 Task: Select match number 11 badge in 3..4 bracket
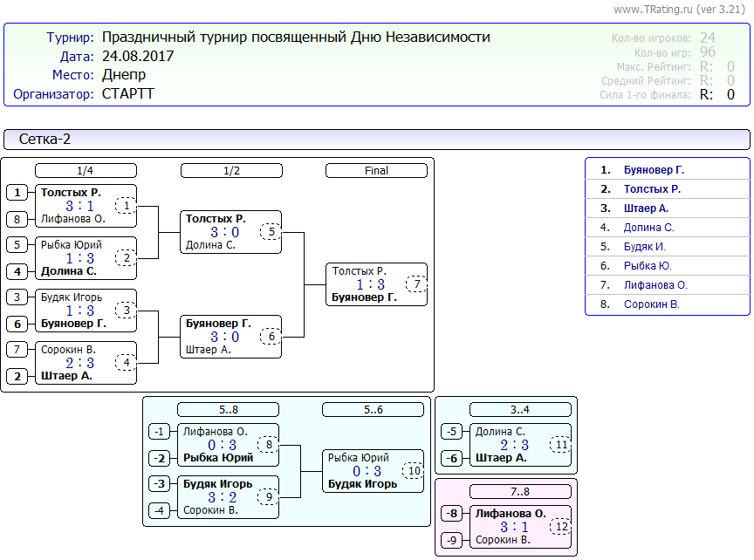pos(560,445)
